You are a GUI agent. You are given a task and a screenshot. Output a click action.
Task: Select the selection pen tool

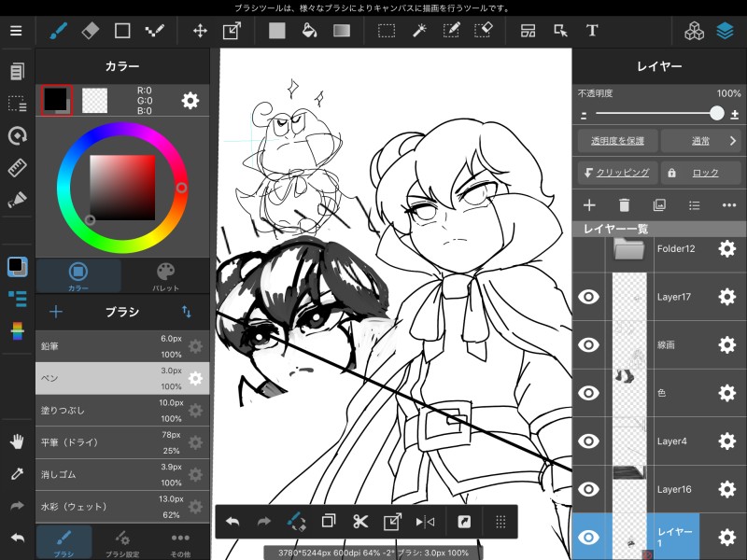coord(451,31)
